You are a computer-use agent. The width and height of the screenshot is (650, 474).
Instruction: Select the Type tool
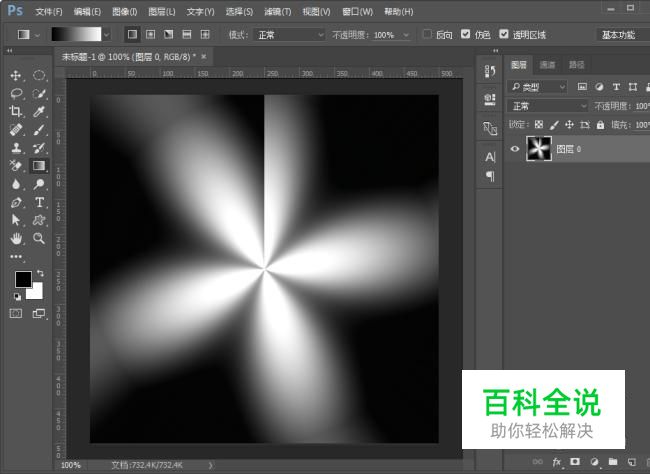(39, 202)
